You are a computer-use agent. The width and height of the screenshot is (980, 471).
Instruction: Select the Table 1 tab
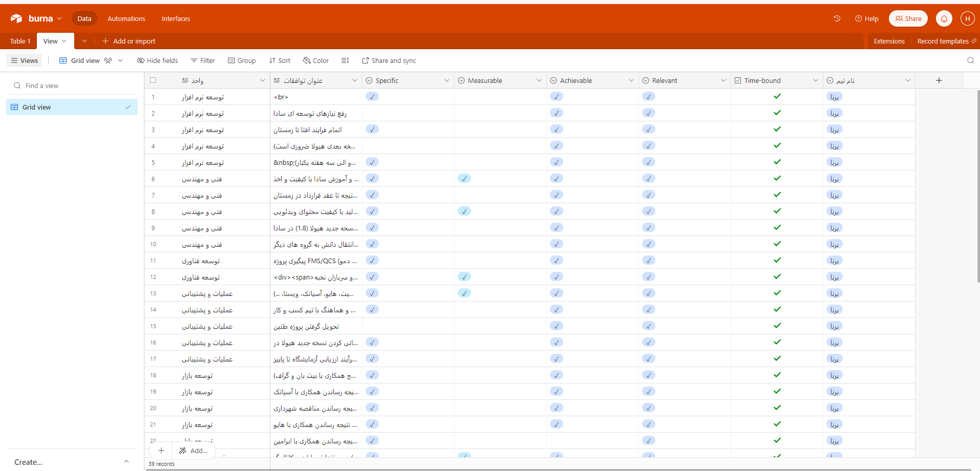click(20, 41)
